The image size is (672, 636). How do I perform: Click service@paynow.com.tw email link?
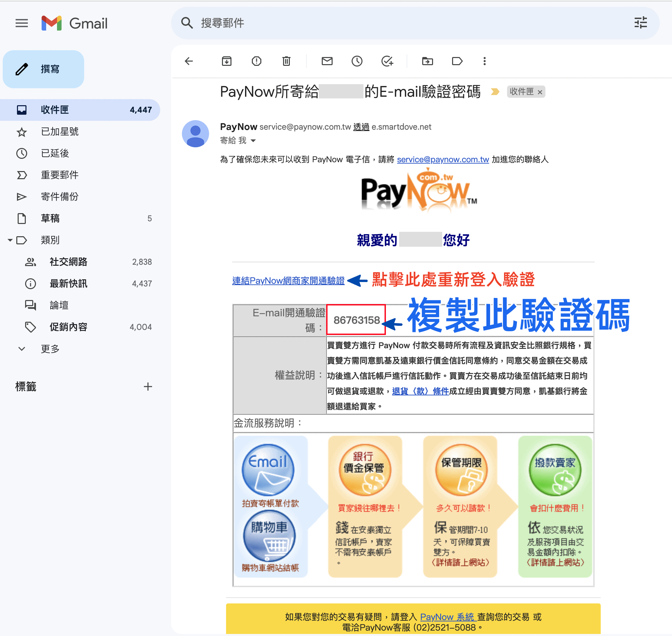point(443,160)
